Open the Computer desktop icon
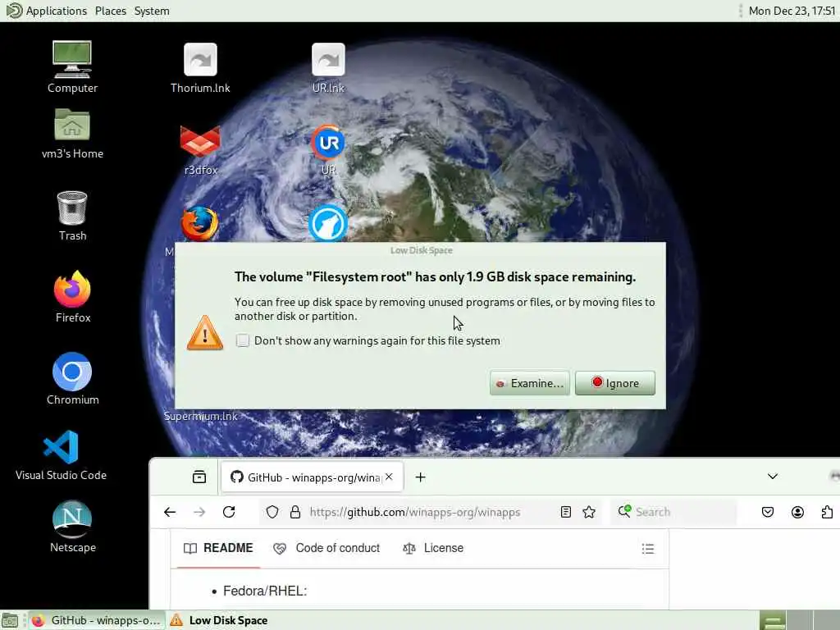Image resolution: width=840 pixels, height=630 pixels. [72, 66]
